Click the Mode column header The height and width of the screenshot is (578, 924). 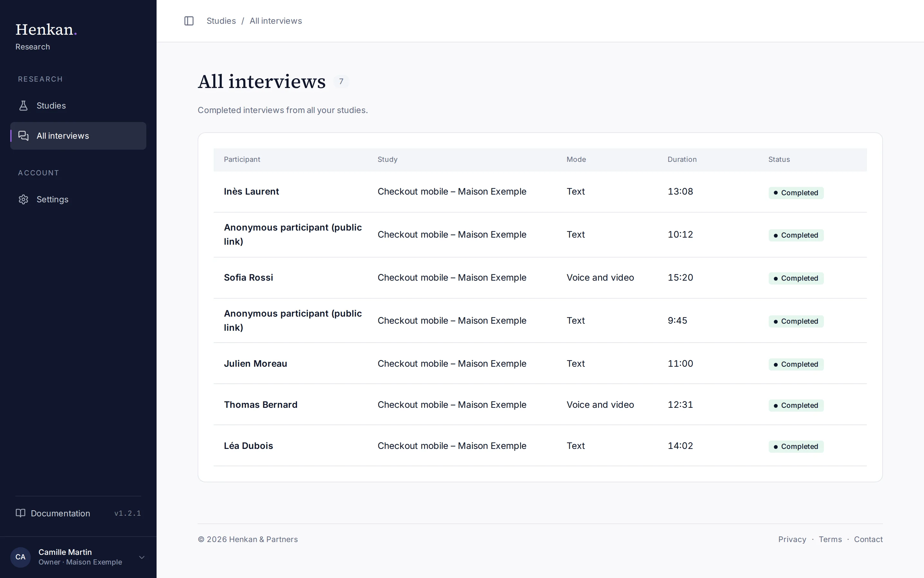point(576,159)
